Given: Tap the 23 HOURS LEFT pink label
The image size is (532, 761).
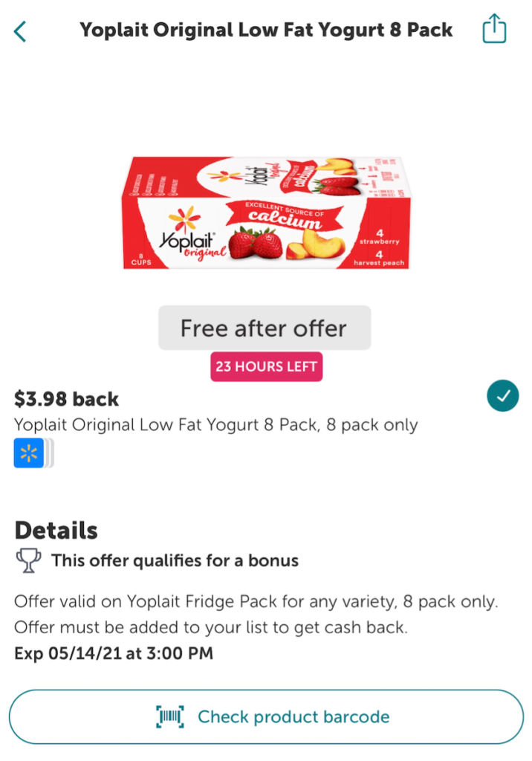Looking at the screenshot, I should 267,366.
